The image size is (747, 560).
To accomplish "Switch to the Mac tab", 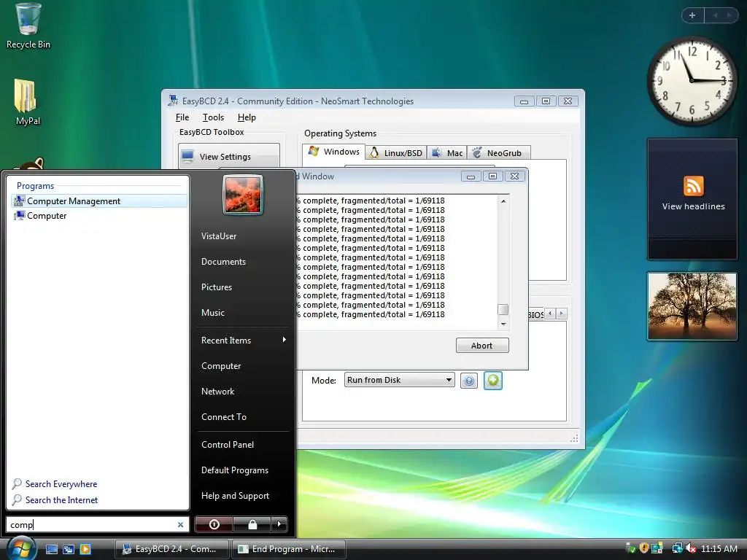I will [447, 153].
